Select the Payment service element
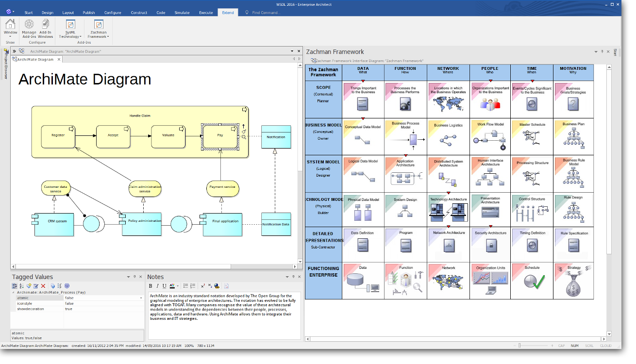Image resolution: width=636 pixels, height=364 pixels. tap(223, 189)
